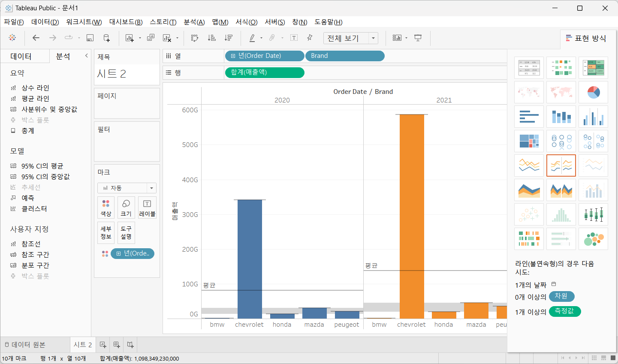Click the save workbook icon
The width and height of the screenshot is (618, 364).
click(90, 38)
